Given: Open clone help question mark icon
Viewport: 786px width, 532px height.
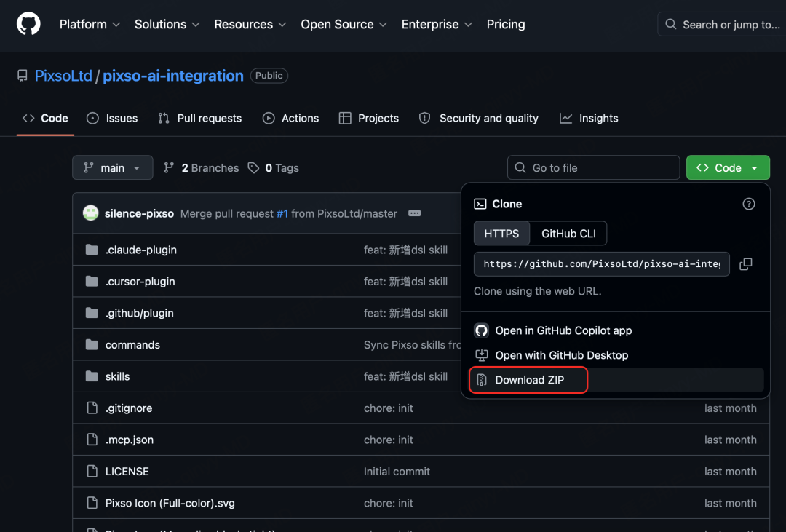Looking at the screenshot, I should click(x=749, y=204).
